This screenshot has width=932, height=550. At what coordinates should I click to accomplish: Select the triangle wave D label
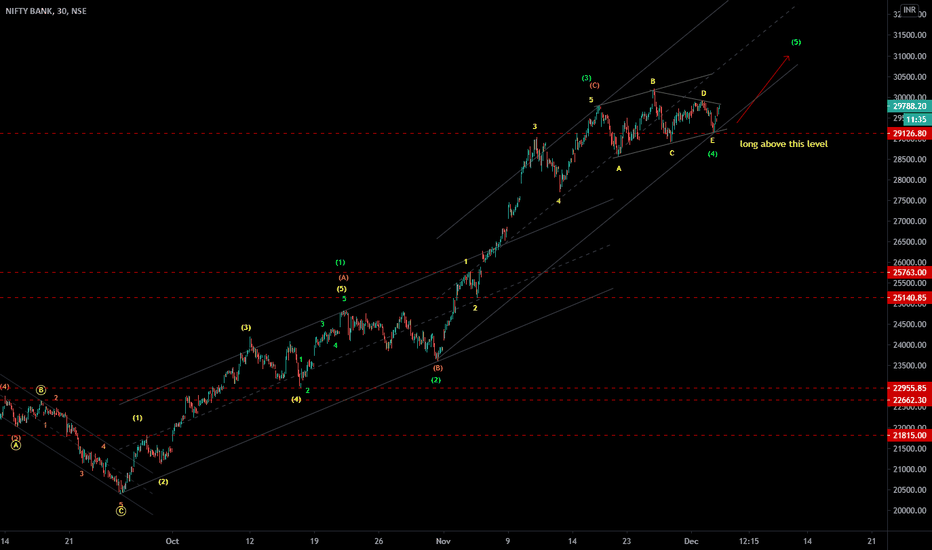[x=704, y=93]
